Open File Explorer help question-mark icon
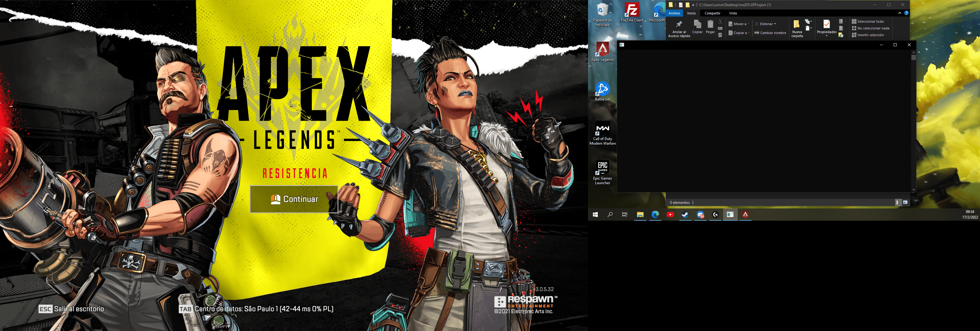 point(907,13)
